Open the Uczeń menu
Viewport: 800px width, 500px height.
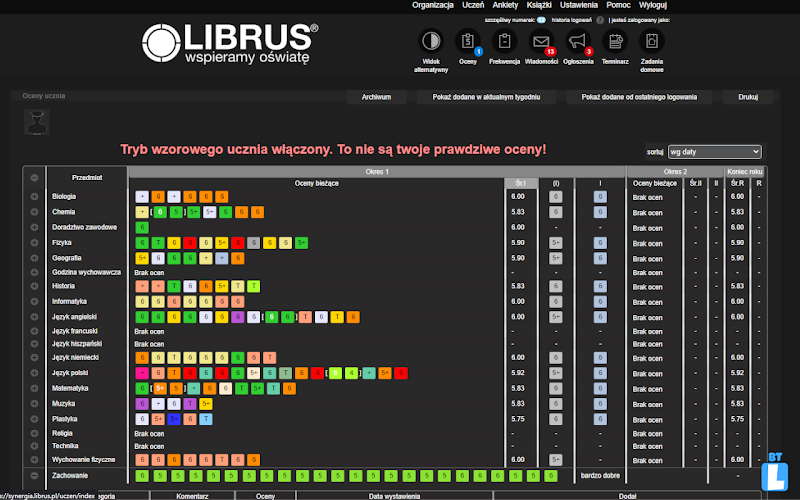click(x=474, y=5)
